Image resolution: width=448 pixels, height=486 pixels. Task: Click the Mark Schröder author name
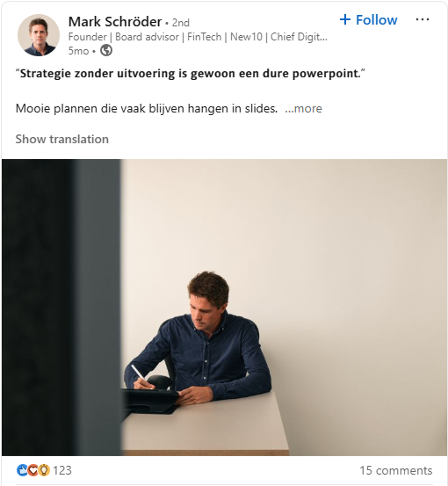pyautogui.click(x=115, y=22)
